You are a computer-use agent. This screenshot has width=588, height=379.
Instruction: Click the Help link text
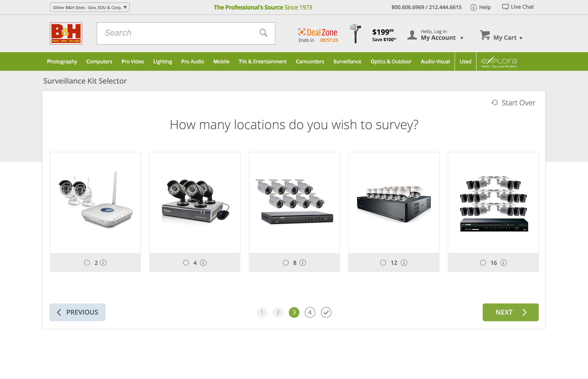[485, 7]
